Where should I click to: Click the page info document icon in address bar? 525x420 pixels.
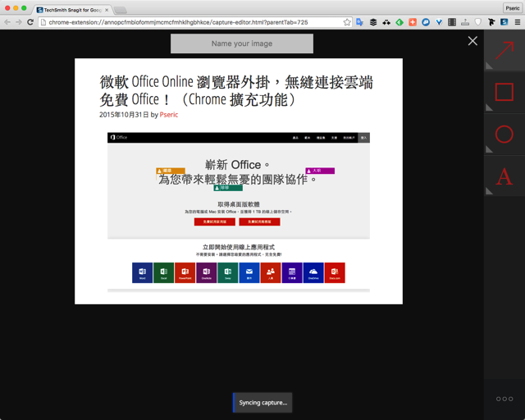[x=43, y=22]
